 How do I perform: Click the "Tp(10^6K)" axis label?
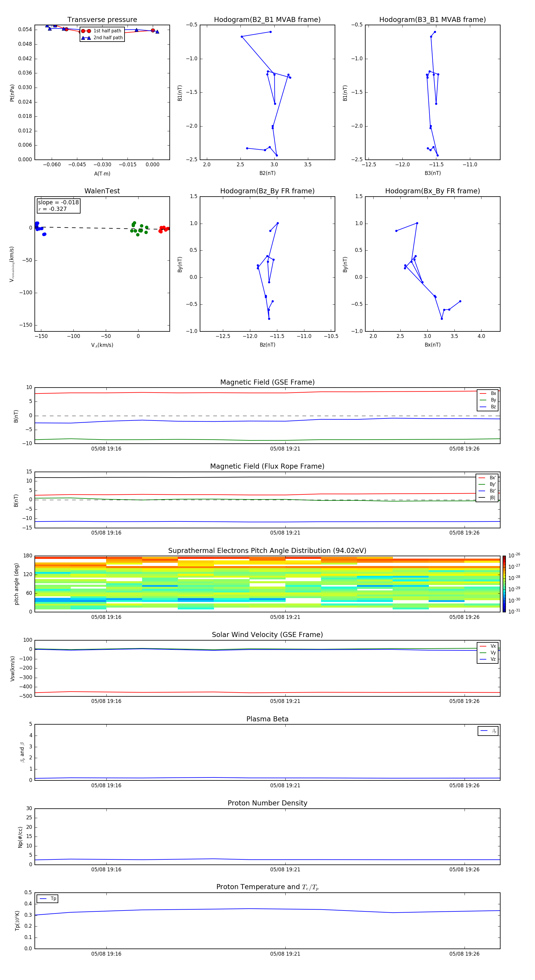pyautogui.click(x=17, y=921)
